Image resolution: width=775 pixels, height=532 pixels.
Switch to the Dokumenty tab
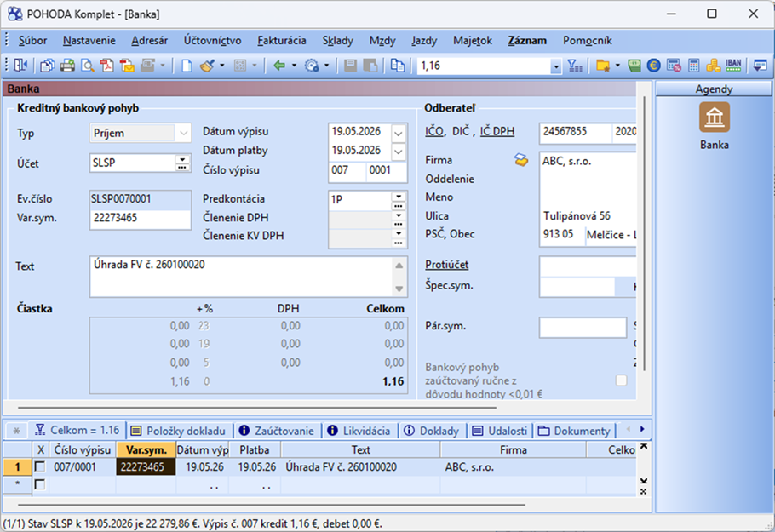pos(574,431)
